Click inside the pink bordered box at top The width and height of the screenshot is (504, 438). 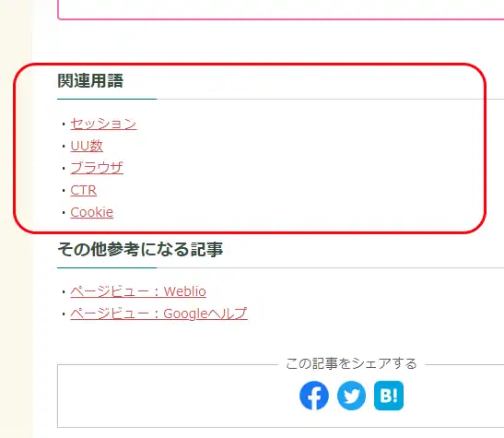tap(281, 9)
